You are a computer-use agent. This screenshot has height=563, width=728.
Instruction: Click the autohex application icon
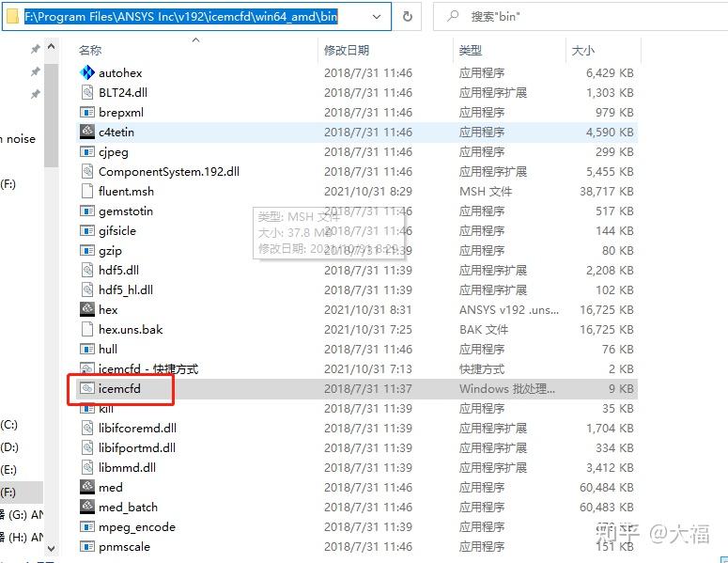(87, 72)
